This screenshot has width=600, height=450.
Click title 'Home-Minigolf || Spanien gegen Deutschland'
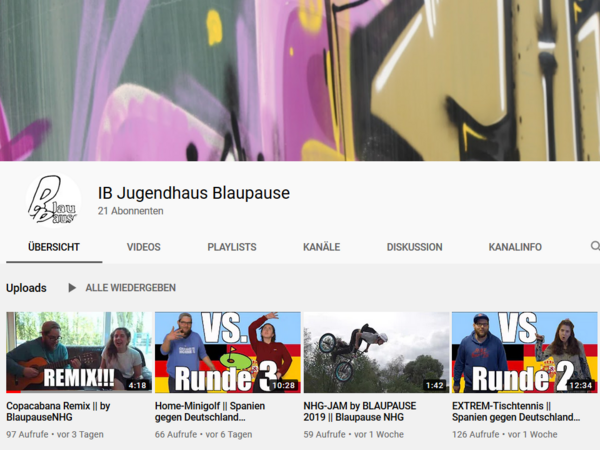(x=210, y=411)
